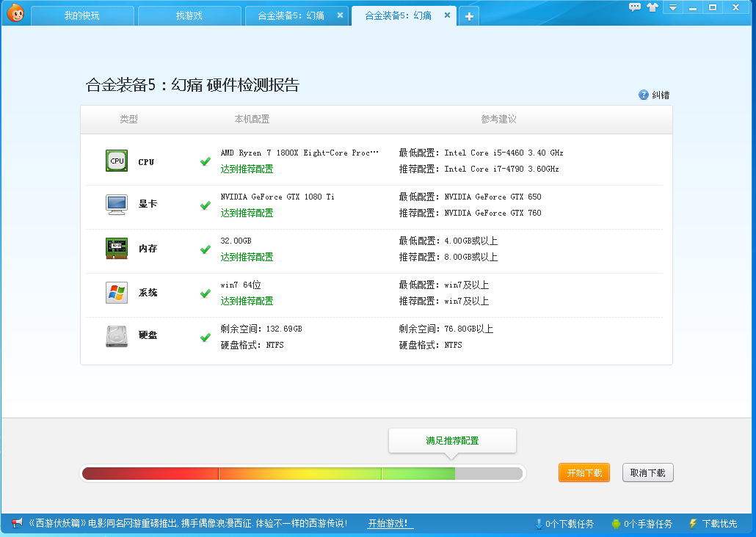Click the 系统 Windows flag icon
Image resolution: width=756 pixels, height=537 pixels.
(117, 293)
